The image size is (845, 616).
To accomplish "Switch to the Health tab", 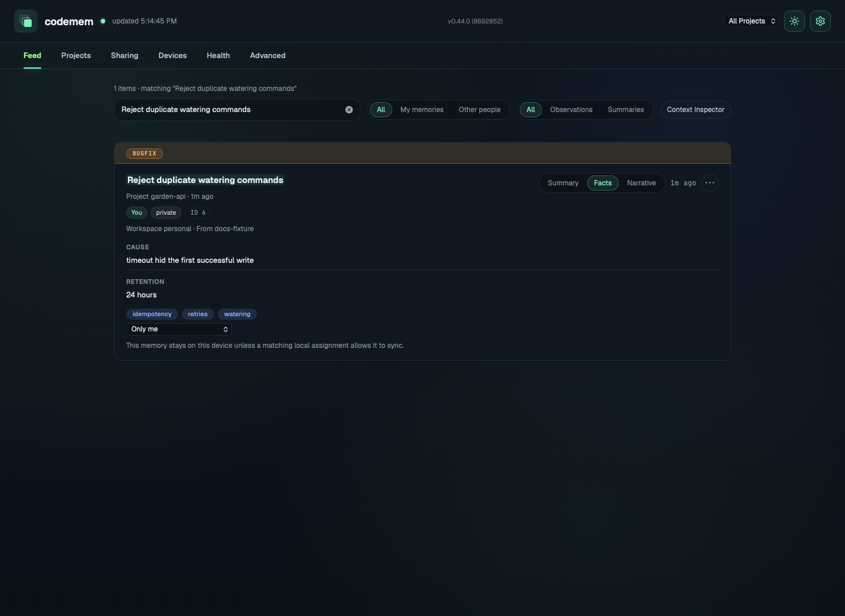I will 218,56.
